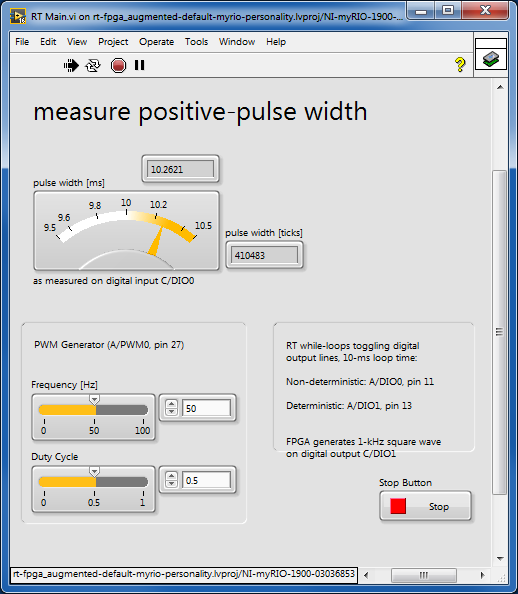Click the Run Continuously toolbar icon
This screenshot has width=518, height=594.
pos(93,66)
